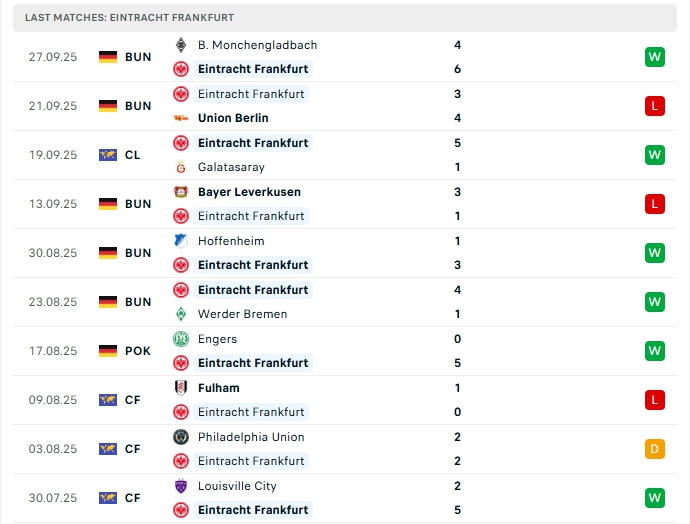Click the Werder Bremen diamond crest
This screenshot has width=690, height=524.
[x=181, y=314]
